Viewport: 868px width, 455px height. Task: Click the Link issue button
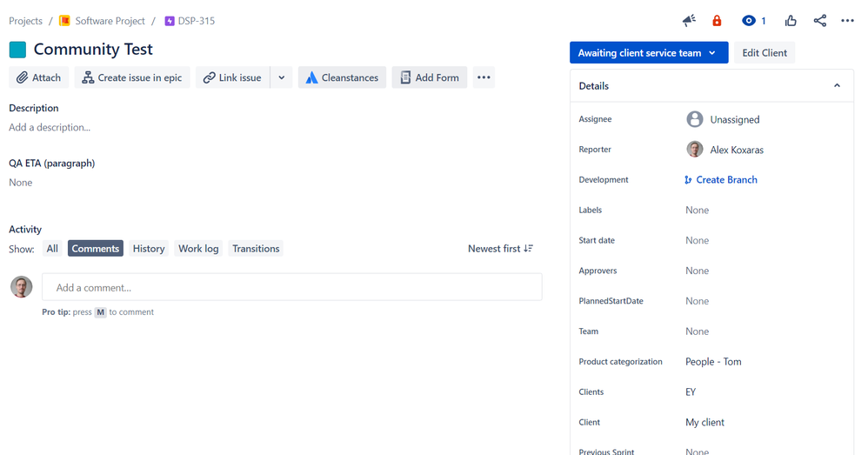click(x=232, y=77)
